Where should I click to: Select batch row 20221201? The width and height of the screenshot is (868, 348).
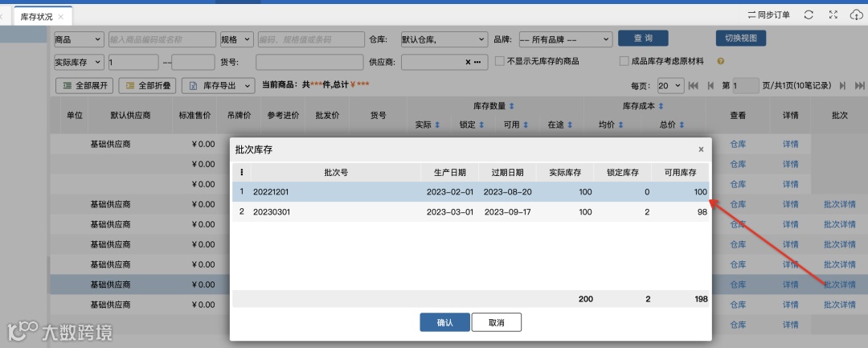coord(470,192)
